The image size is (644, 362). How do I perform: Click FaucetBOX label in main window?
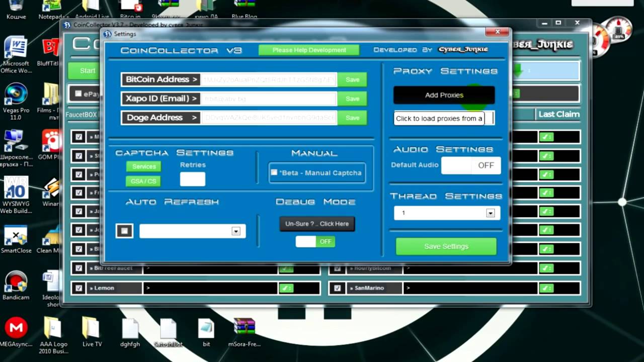(81, 115)
